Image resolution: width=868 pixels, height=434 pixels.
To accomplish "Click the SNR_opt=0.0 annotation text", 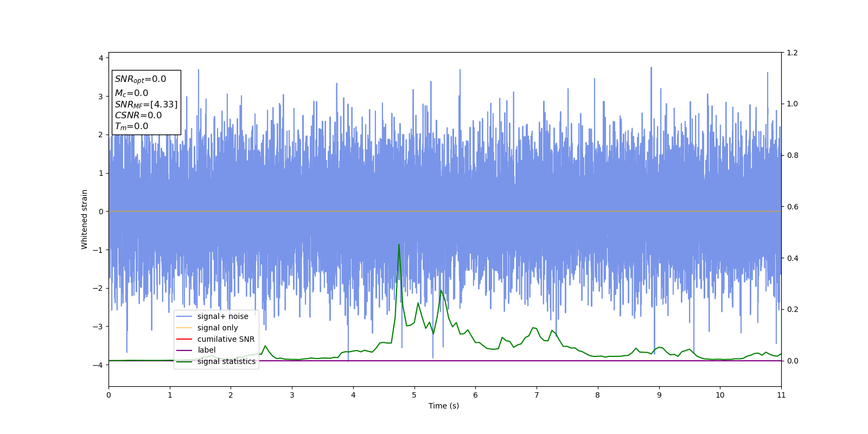I will pos(141,79).
